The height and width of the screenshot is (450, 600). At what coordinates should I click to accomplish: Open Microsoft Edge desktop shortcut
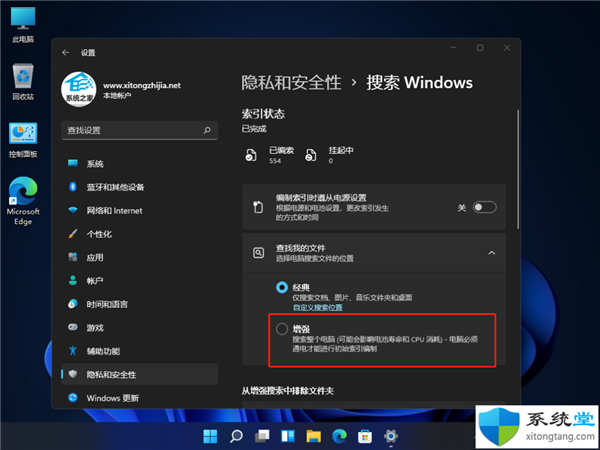[x=23, y=201]
